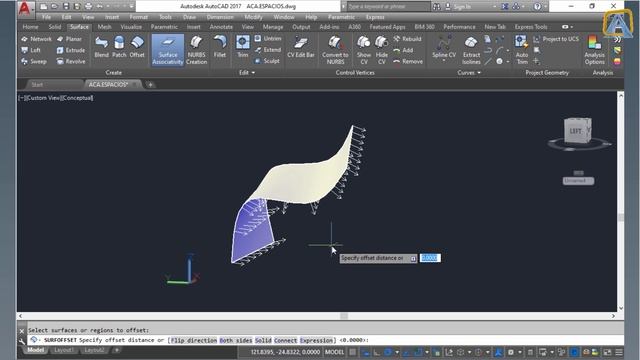Click Both sides command option
This screenshot has height=360, width=640.
(x=236, y=340)
